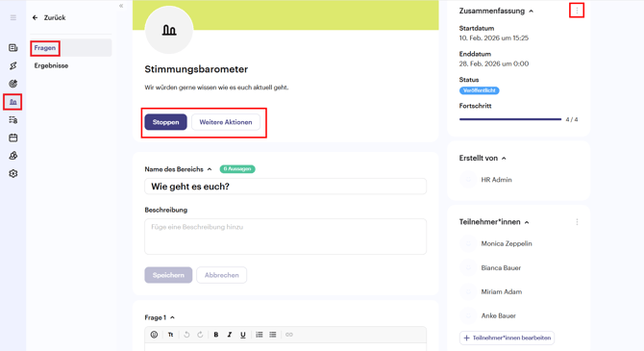Click the Speichern button
The image size is (644, 351).
168,275
